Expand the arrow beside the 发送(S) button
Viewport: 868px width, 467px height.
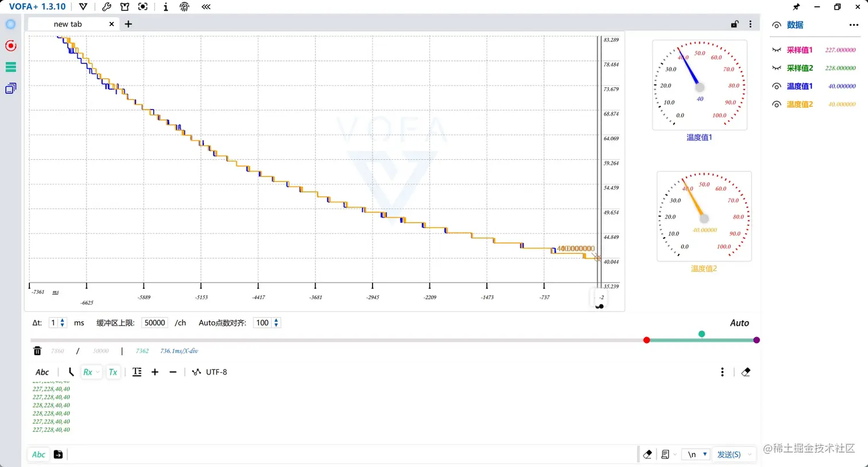(749, 454)
